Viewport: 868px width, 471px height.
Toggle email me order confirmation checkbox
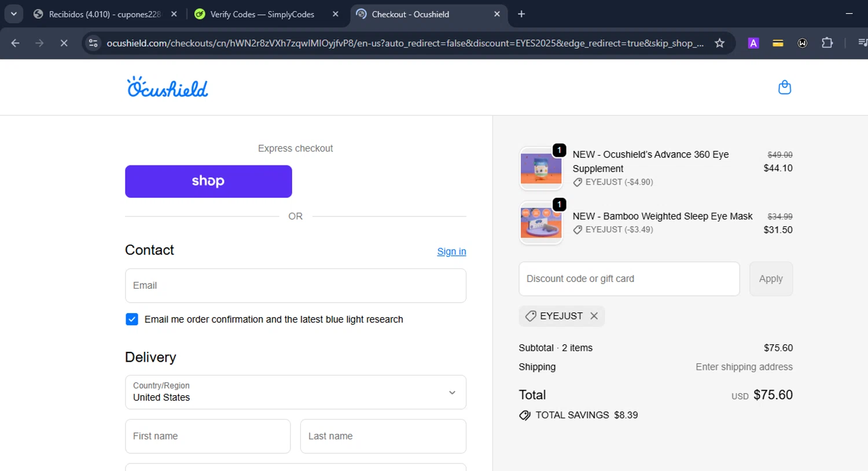(132, 319)
